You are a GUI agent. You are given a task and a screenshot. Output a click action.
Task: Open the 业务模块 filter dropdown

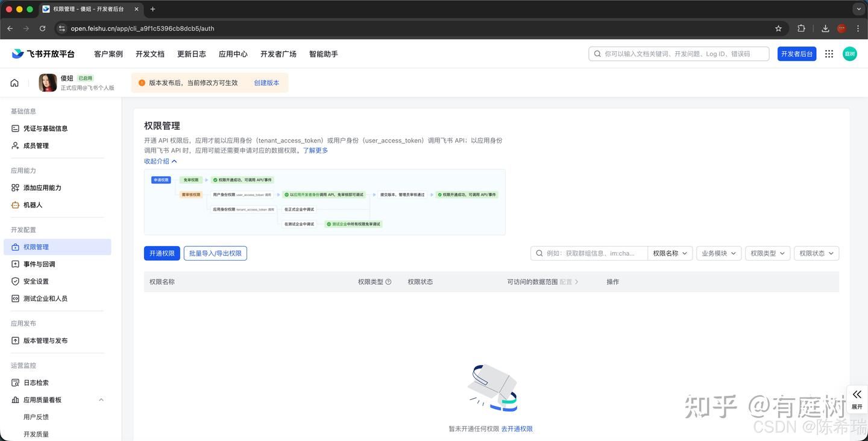pos(719,253)
